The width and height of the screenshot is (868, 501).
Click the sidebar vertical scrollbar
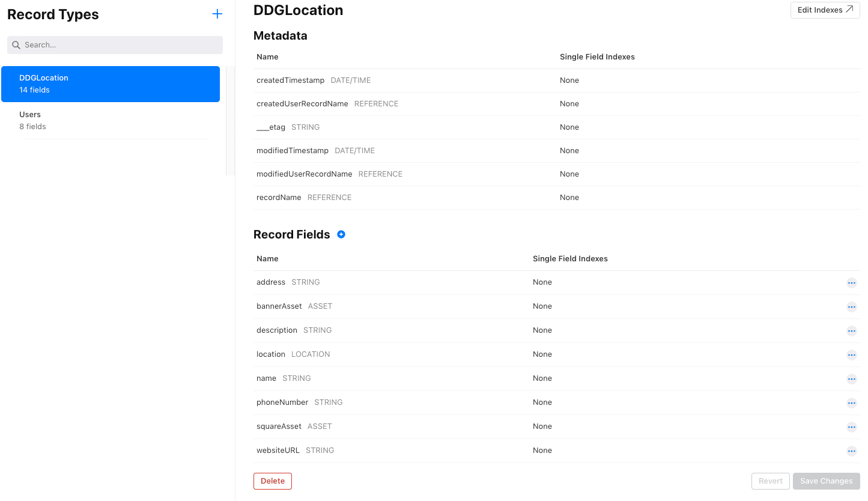click(x=230, y=121)
